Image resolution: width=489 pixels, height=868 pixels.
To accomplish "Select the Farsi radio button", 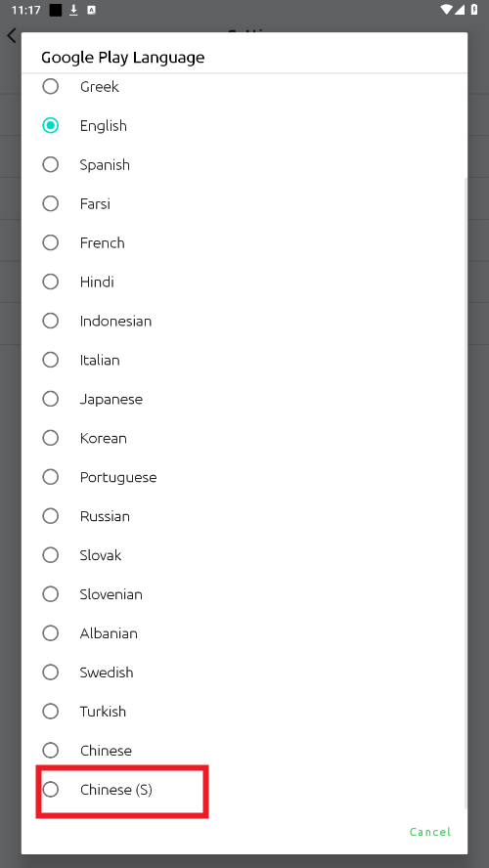I will coord(51,203).
